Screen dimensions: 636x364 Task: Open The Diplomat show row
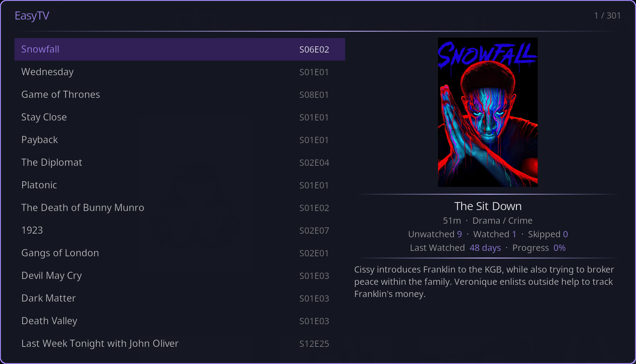click(180, 163)
